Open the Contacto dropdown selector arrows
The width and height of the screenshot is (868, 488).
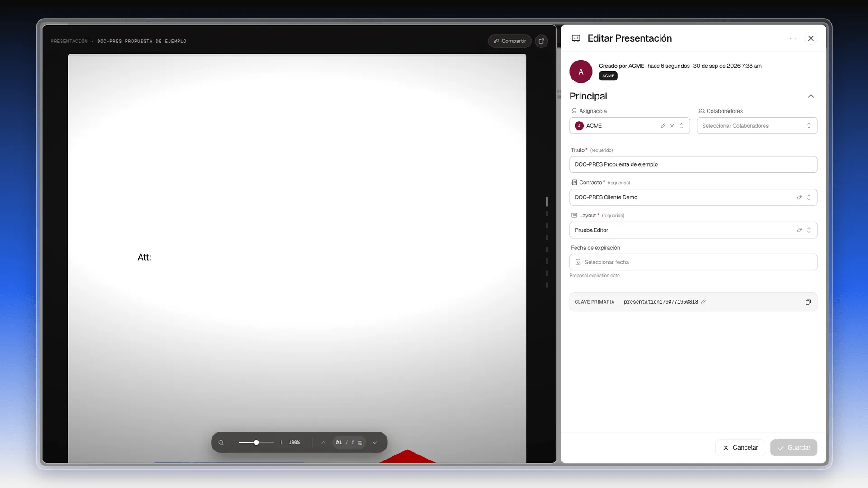[x=809, y=197]
